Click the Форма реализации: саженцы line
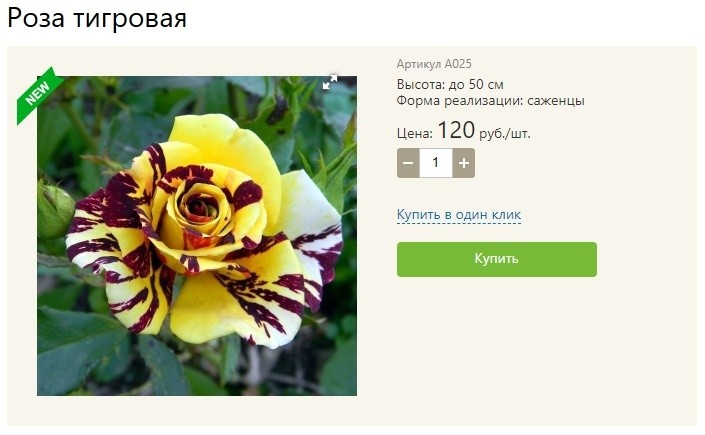705x435 pixels. (x=491, y=100)
